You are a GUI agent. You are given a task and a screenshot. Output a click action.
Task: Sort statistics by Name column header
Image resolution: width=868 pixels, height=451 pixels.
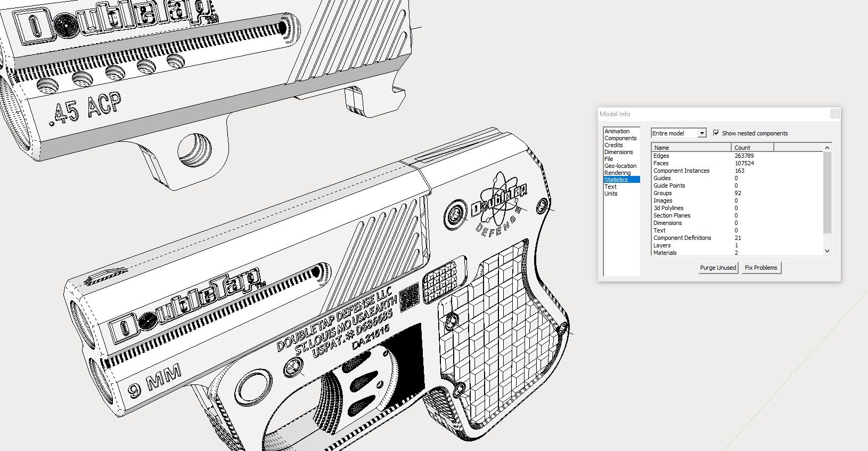tap(691, 148)
